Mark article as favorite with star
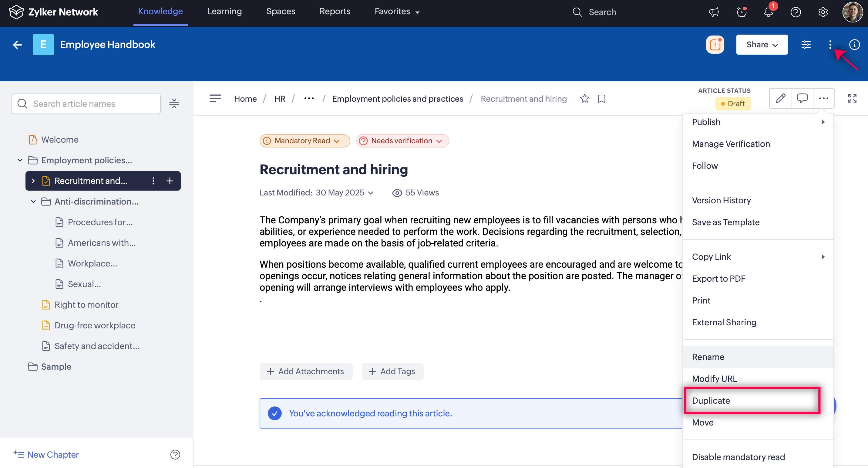 pos(584,99)
